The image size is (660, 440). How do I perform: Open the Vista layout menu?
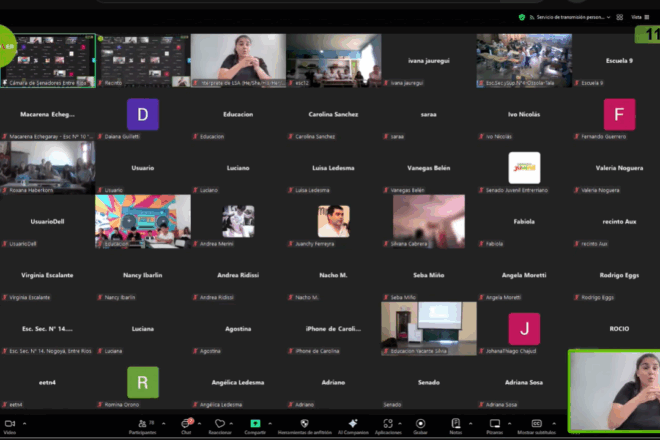point(640,17)
